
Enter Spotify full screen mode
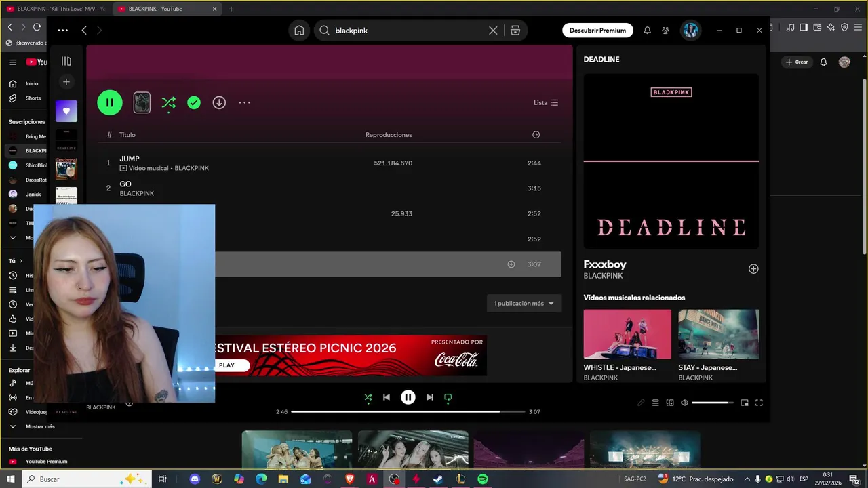tap(759, 403)
